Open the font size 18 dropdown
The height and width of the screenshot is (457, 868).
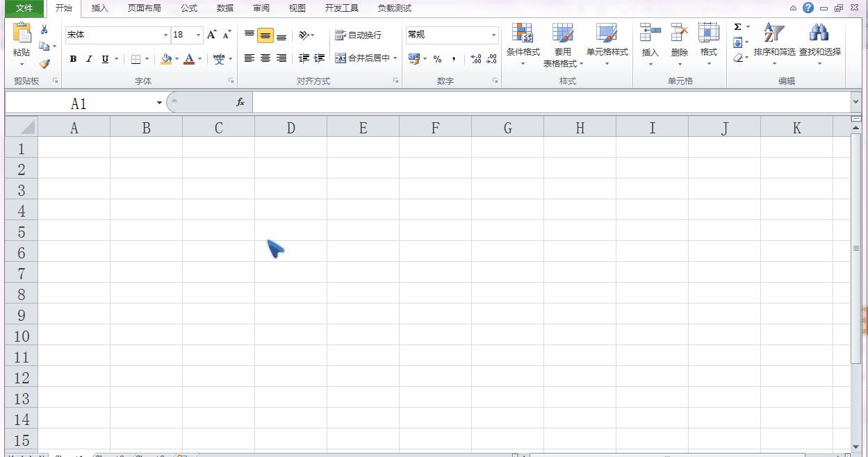(198, 35)
